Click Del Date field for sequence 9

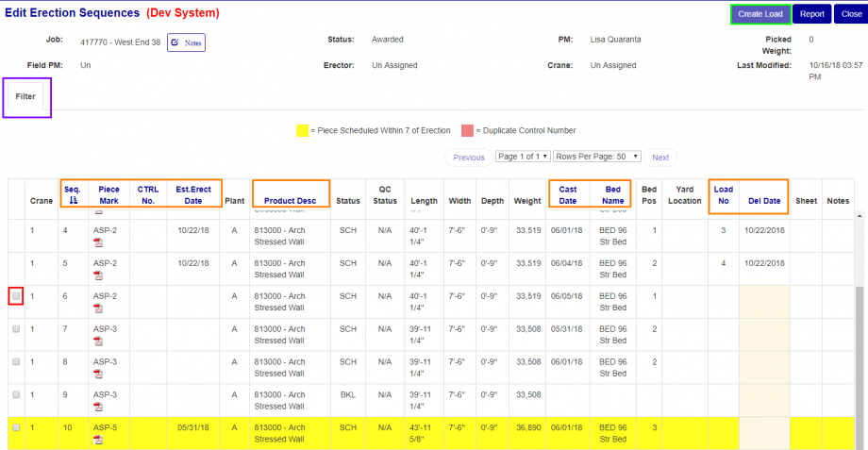(x=764, y=400)
